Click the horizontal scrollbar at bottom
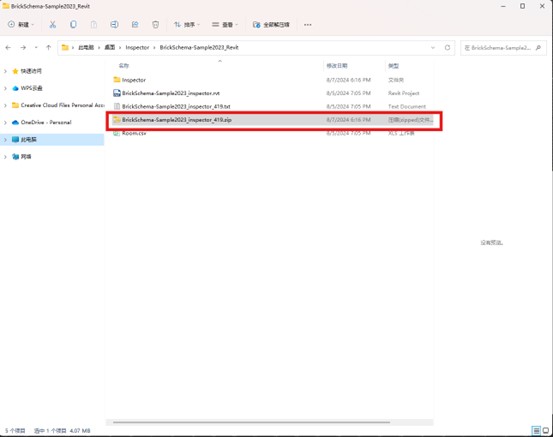553x437 pixels. click(x=251, y=422)
